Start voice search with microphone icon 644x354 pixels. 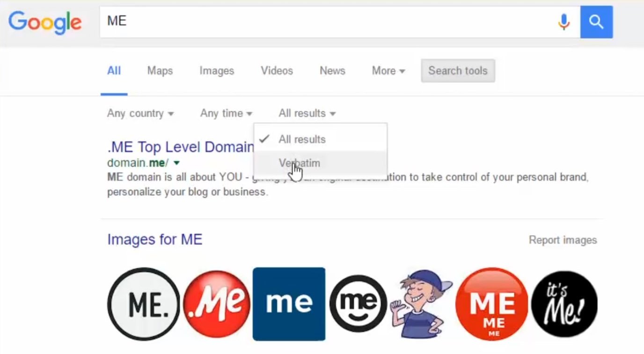tap(564, 22)
